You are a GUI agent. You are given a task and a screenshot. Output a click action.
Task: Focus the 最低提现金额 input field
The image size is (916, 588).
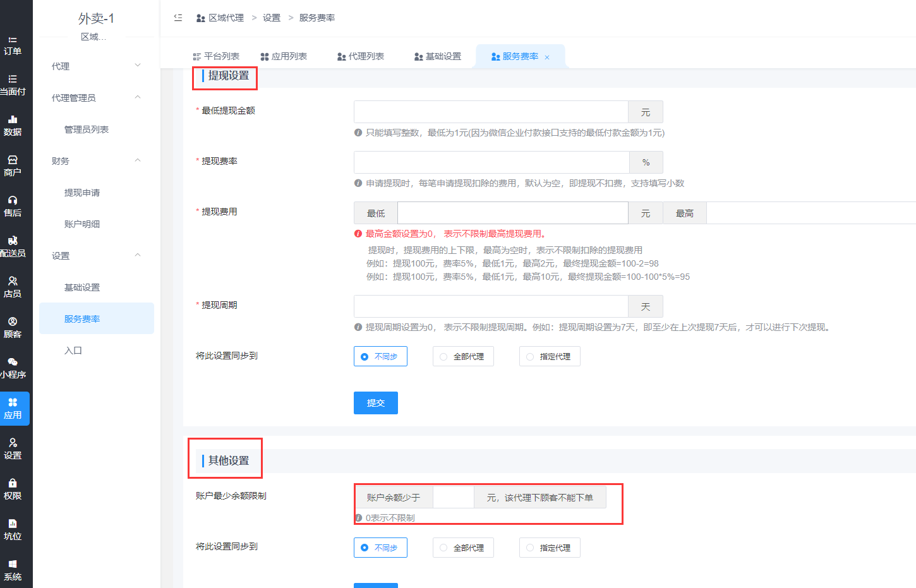tap(491, 112)
